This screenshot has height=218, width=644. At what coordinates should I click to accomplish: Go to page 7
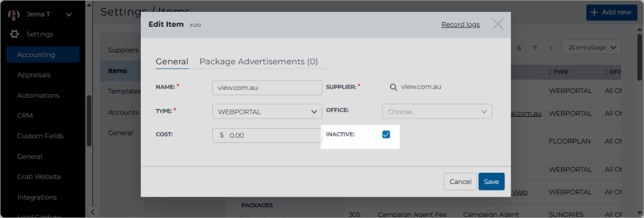[535, 48]
